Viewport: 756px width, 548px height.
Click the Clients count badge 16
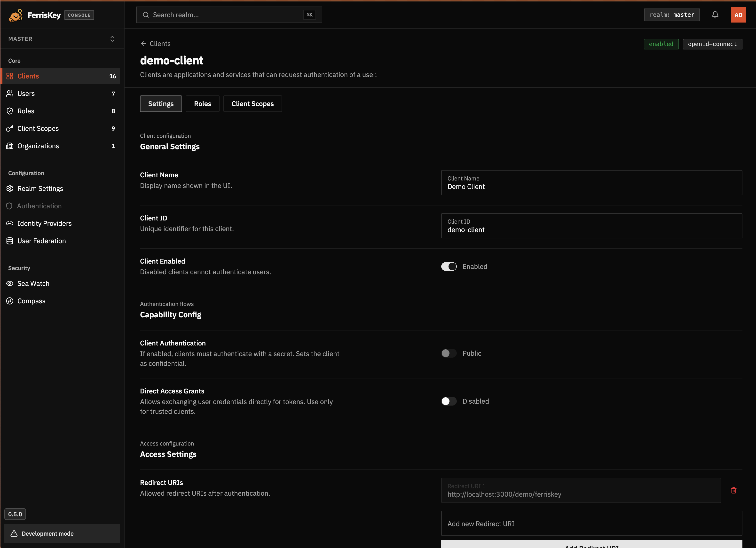coord(113,76)
